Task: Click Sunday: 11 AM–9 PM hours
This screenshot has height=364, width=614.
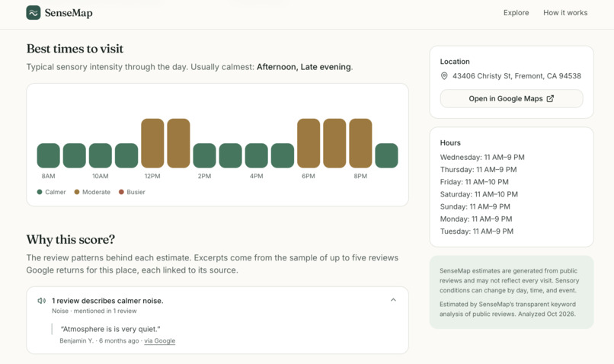Action: pos(475,206)
